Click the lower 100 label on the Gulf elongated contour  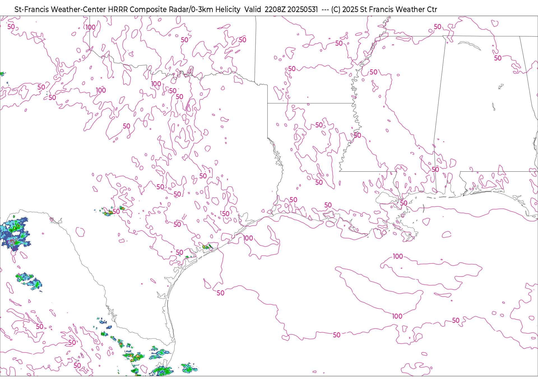pyautogui.click(x=397, y=316)
